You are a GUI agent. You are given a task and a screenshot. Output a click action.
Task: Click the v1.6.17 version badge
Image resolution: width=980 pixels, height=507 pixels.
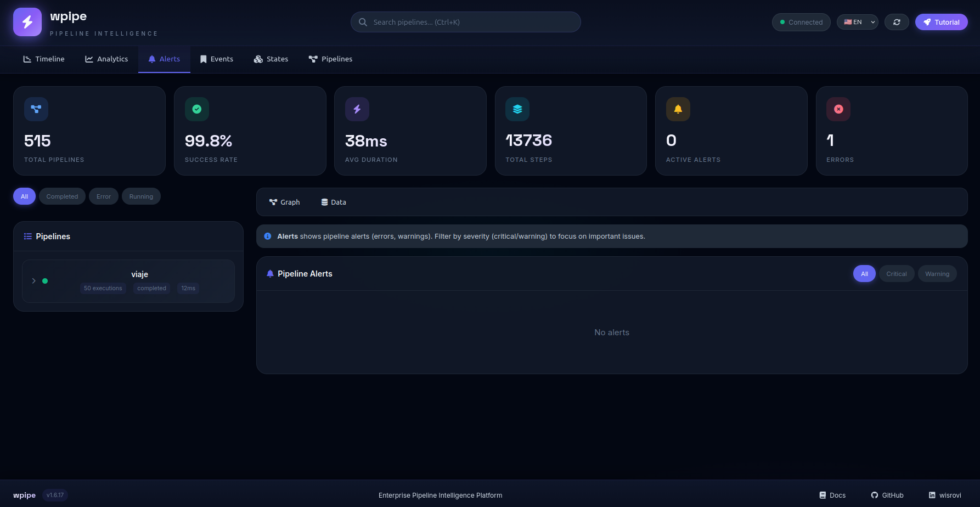(55, 495)
